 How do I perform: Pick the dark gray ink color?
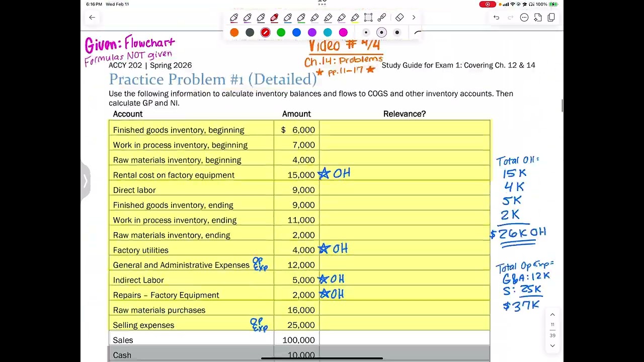[x=250, y=32]
